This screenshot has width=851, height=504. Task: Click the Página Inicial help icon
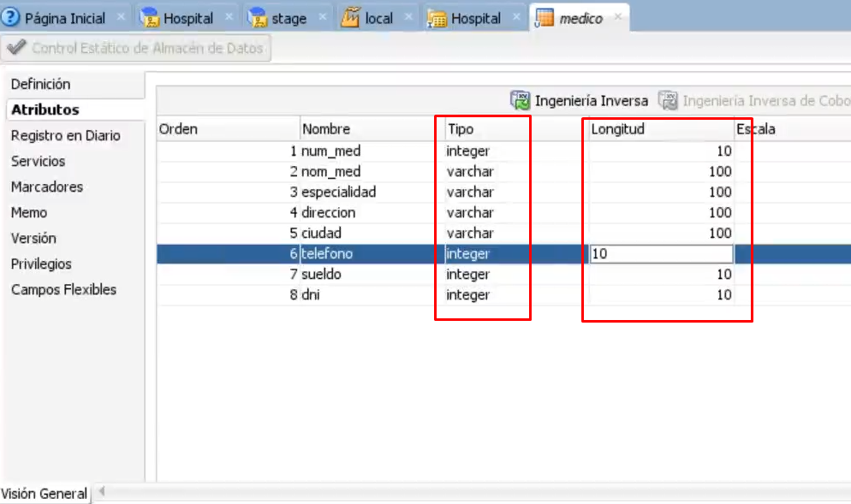click(10, 17)
